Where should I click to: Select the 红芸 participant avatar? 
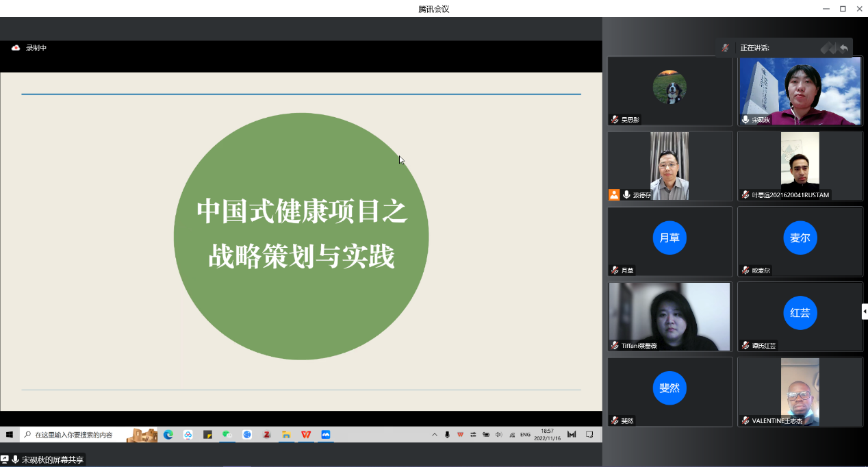pos(800,313)
